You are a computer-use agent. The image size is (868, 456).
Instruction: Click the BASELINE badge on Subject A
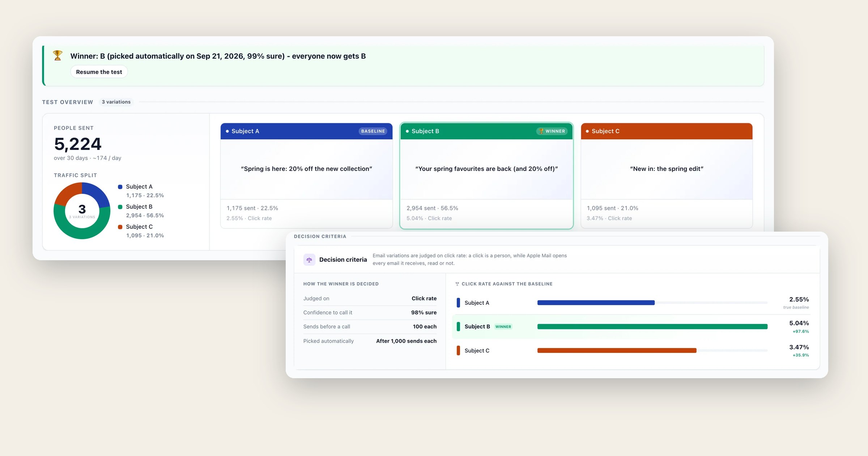coord(373,131)
